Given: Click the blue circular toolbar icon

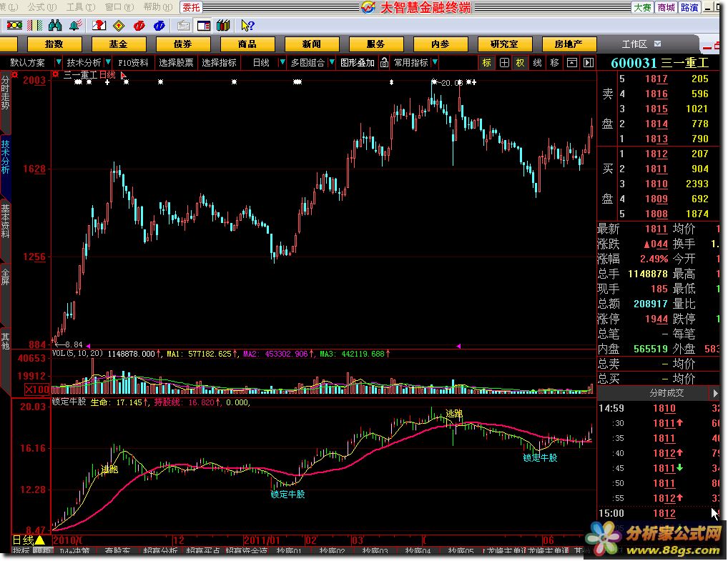Looking at the screenshot, I should (x=159, y=26).
